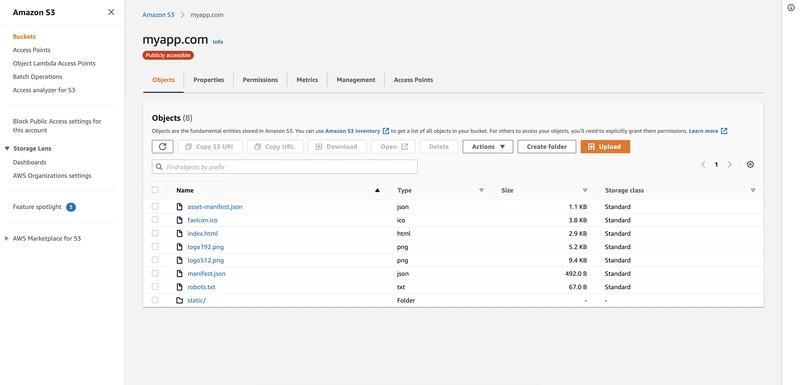The width and height of the screenshot is (800, 385).
Task: Expand AWS Marketplace for S3 section
Action: [7, 238]
